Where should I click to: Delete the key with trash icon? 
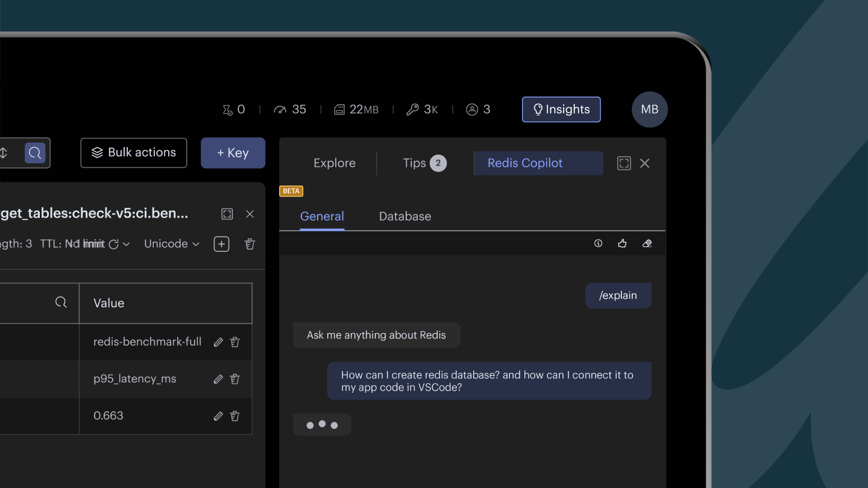pos(250,244)
